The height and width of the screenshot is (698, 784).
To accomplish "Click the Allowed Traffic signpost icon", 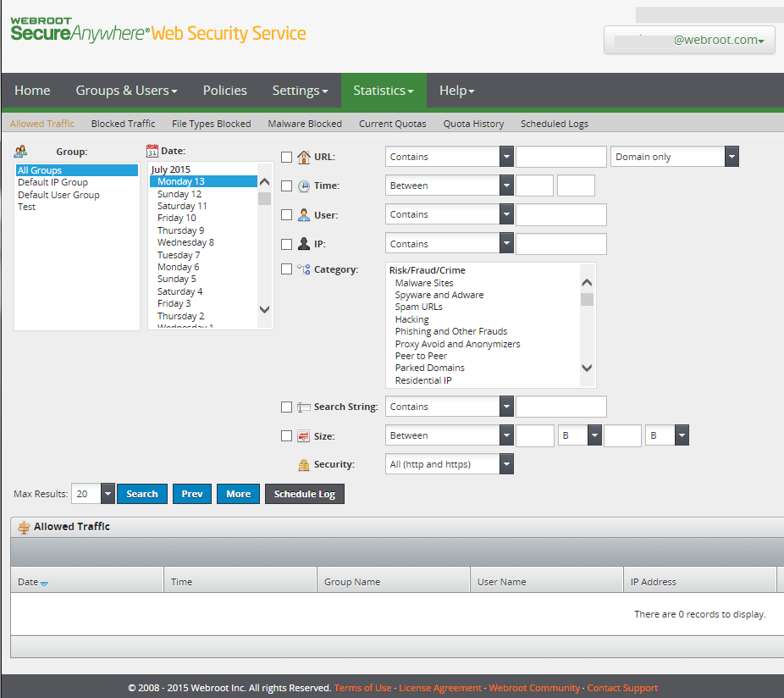I will tap(24, 527).
